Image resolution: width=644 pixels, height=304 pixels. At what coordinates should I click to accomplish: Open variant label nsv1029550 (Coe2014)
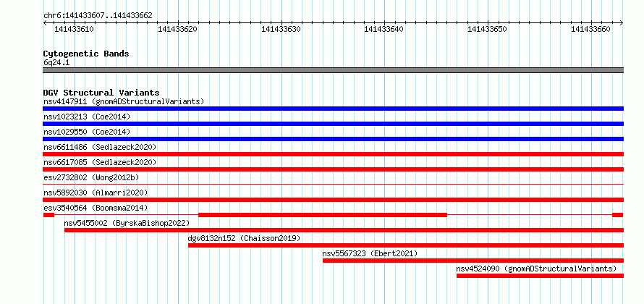tap(87, 132)
